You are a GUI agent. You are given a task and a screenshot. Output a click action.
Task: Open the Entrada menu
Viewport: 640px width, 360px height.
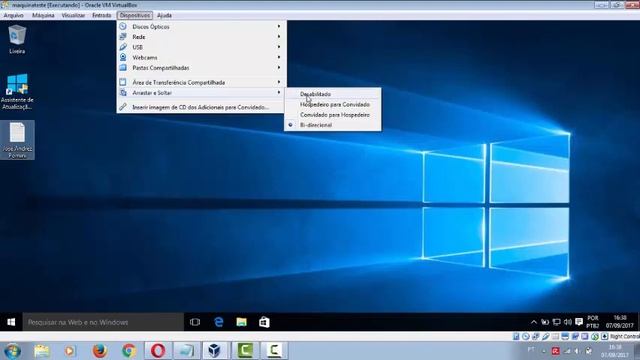[102, 15]
